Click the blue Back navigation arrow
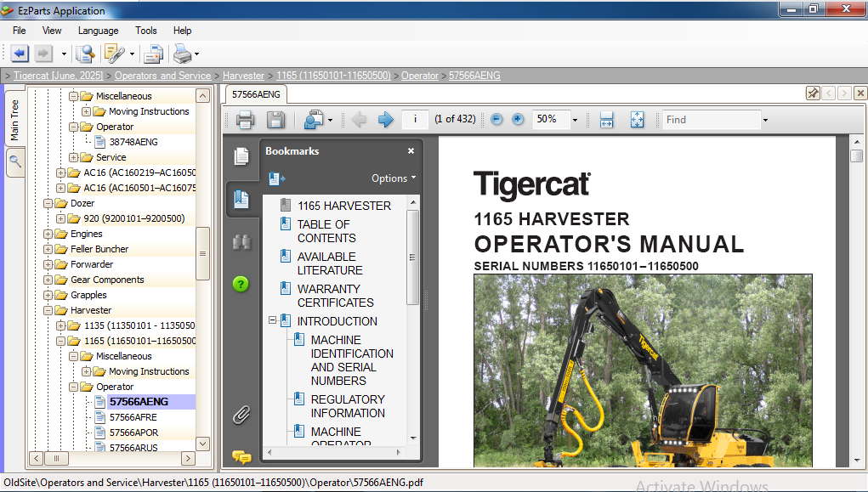 coord(20,54)
